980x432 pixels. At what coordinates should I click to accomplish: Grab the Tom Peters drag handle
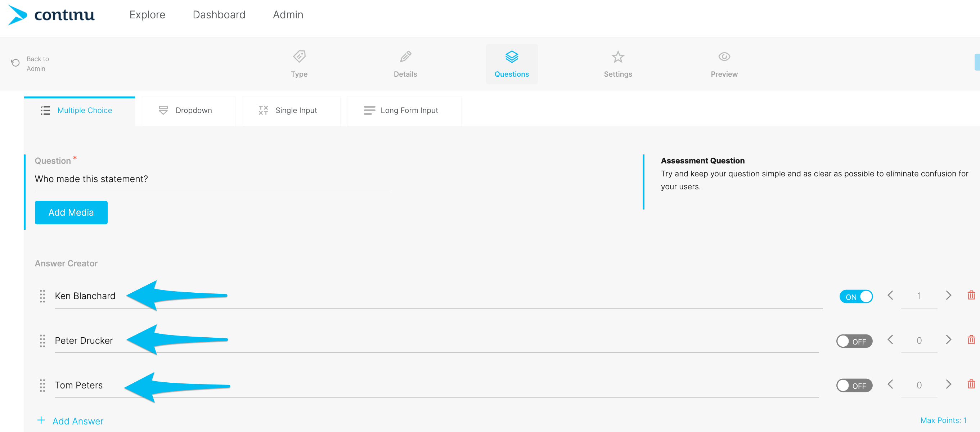(42, 385)
